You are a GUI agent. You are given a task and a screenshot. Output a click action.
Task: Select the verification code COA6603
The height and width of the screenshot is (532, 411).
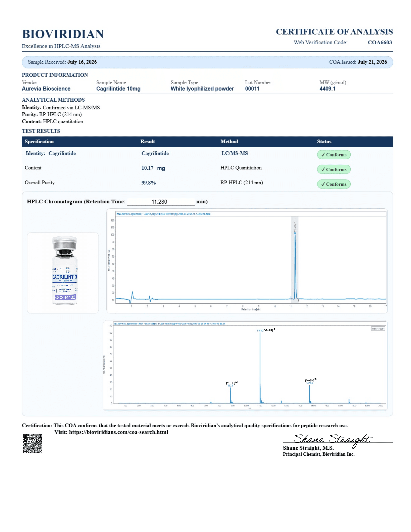[x=380, y=42]
